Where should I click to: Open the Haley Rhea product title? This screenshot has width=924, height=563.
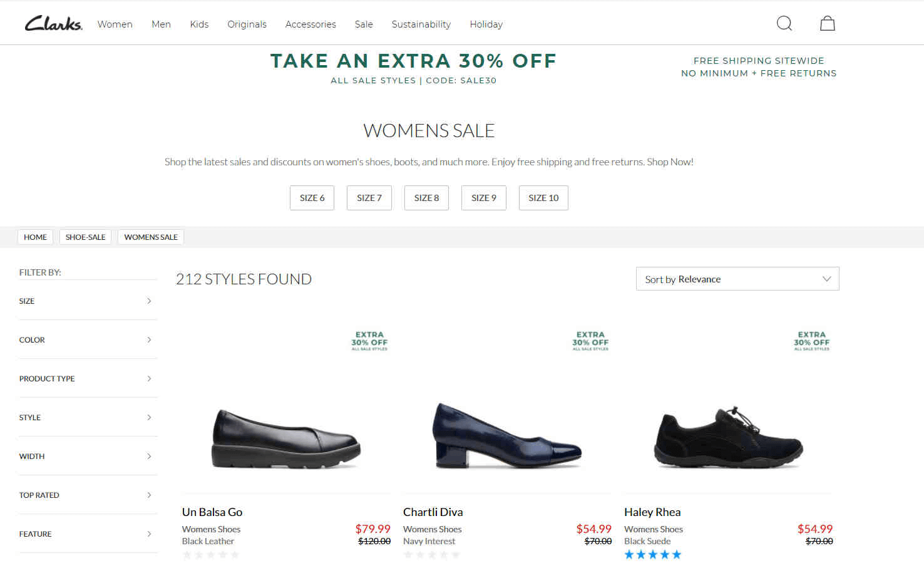pyautogui.click(x=652, y=512)
